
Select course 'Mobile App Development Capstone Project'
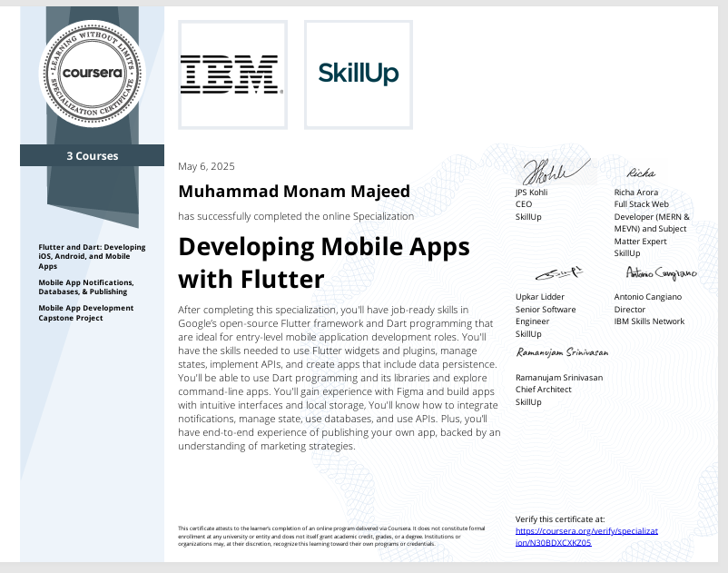point(86,313)
